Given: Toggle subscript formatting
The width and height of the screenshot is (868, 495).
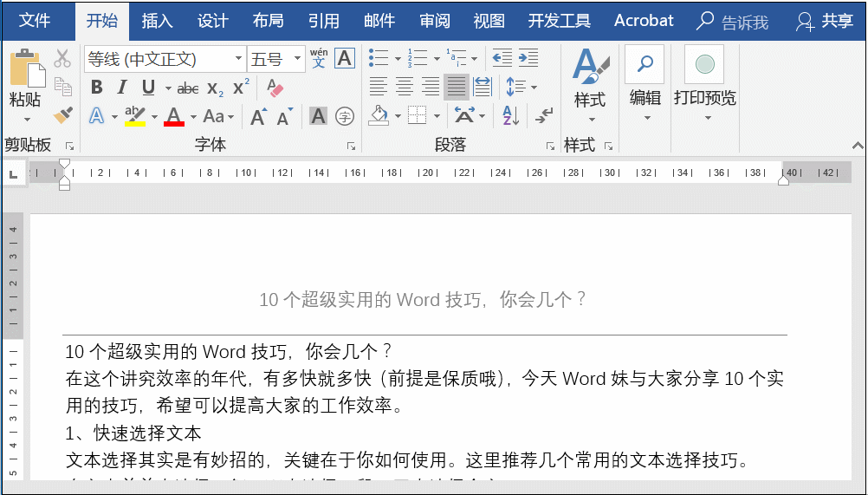Looking at the screenshot, I should (x=215, y=88).
